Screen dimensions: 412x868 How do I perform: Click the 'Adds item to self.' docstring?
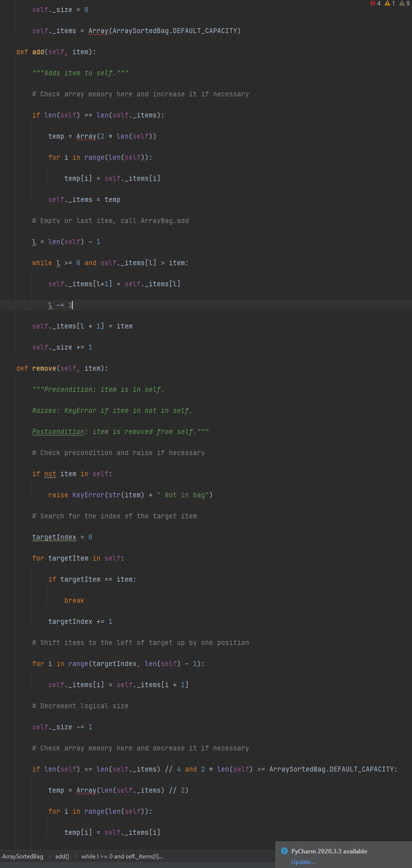pos(80,73)
